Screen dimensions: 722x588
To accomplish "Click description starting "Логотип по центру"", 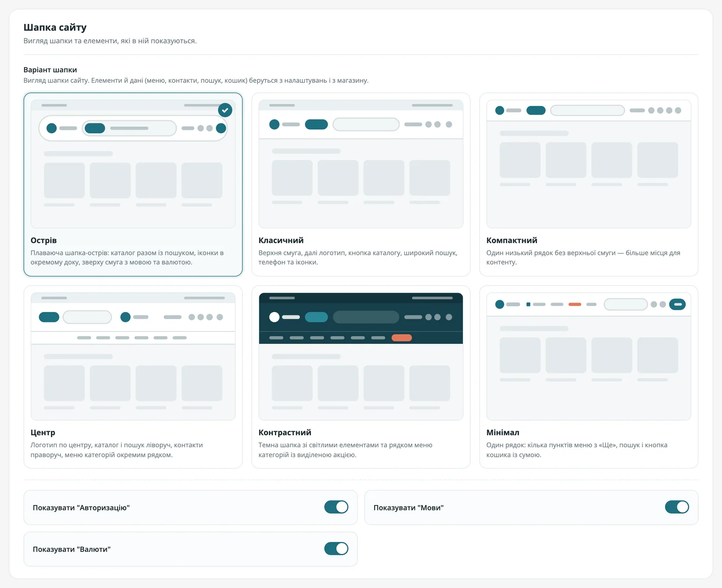I will 117,450.
